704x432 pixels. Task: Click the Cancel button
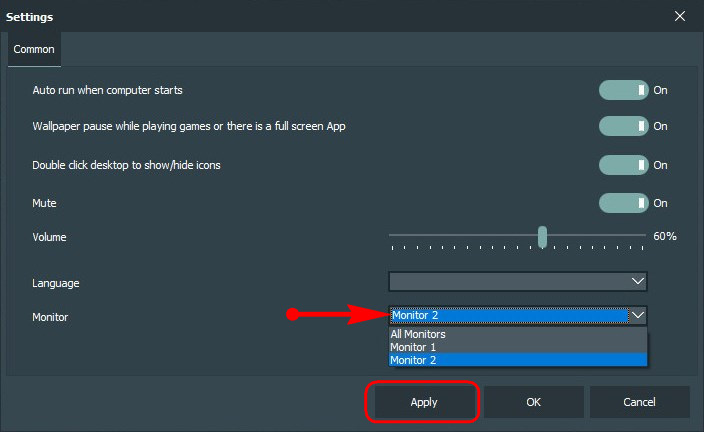click(x=639, y=402)
